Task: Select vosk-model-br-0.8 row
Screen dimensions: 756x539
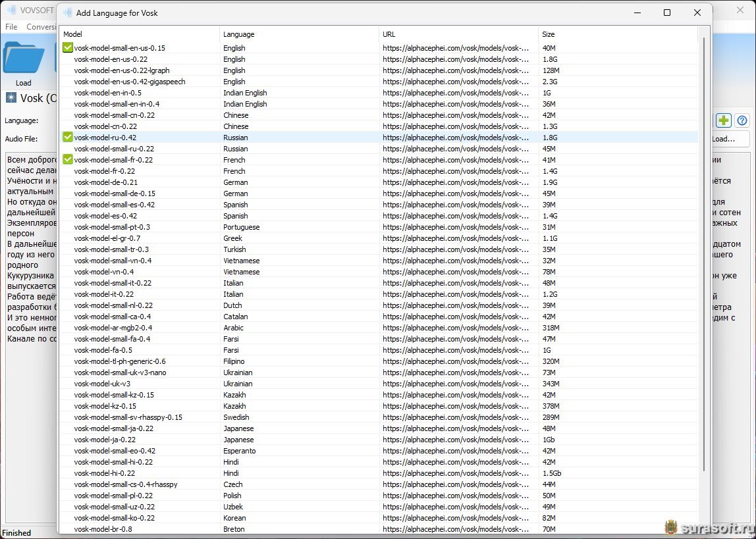Action: pos(379,529)
